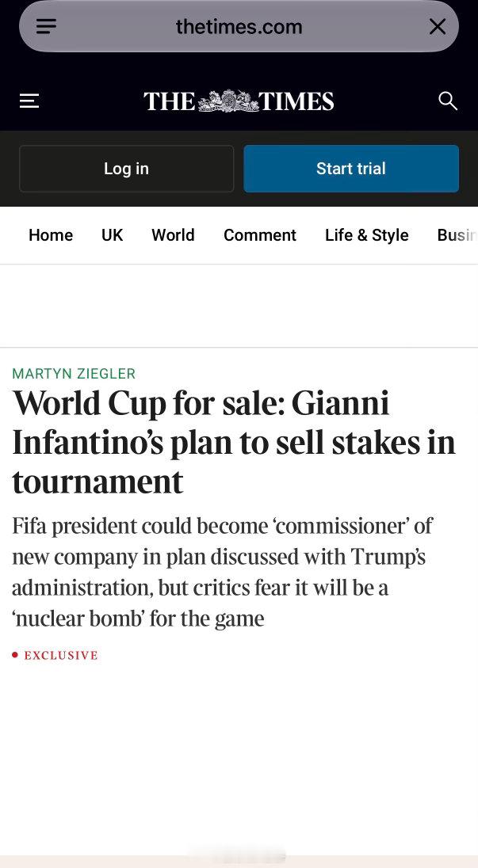
Task: Click the Log in button
Action: 126,168
